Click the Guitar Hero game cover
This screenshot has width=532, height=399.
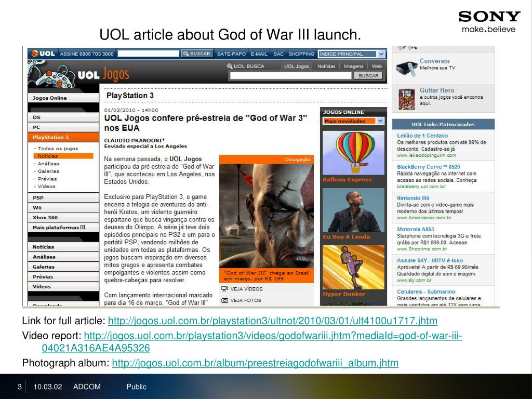406,99
